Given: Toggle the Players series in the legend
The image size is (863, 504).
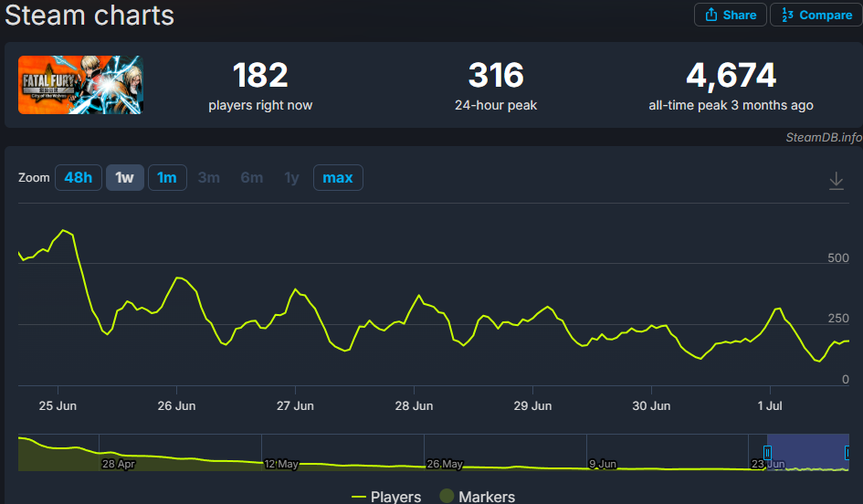Looking at the screenshot, I should coord(386,497).
